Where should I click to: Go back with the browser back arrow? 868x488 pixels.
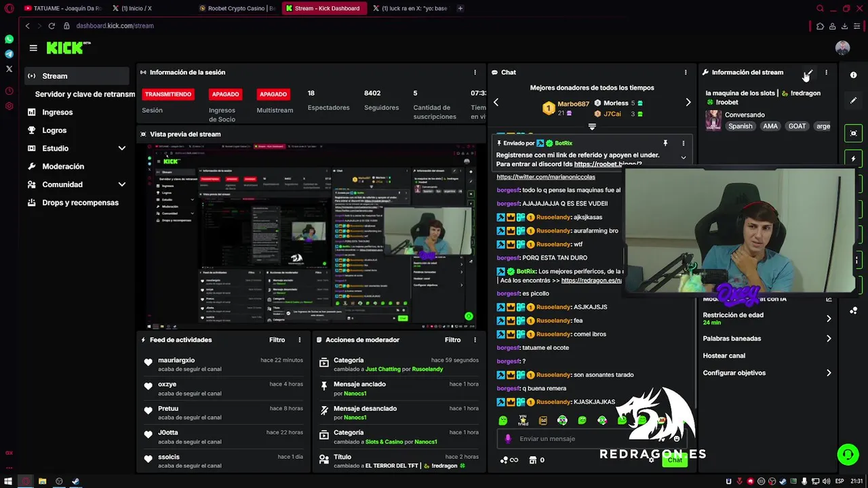pos(27,26)
